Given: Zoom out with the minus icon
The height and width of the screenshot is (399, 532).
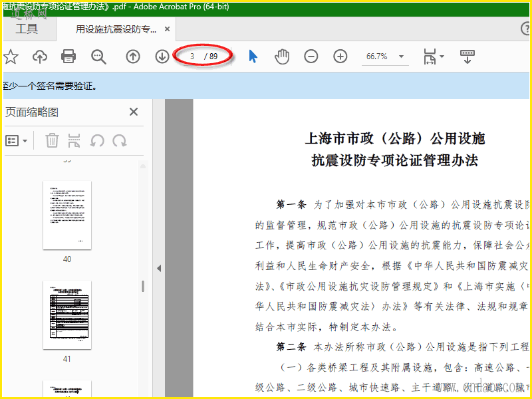Looking at the screenshot, I should 311,57.
